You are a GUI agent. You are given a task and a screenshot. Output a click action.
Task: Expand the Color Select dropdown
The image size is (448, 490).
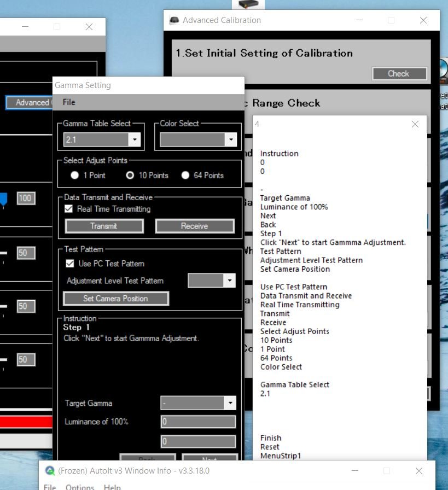pos(231,140)
